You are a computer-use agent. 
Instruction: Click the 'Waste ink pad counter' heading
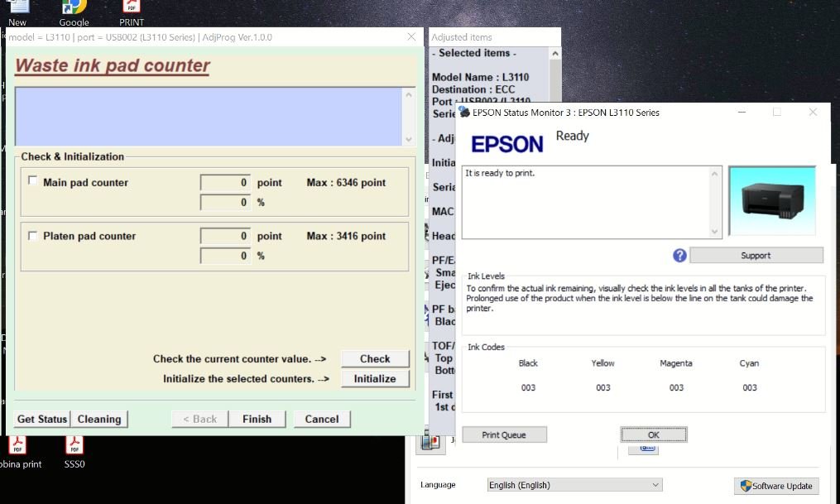pyautogui.click(x=113, y=65)
